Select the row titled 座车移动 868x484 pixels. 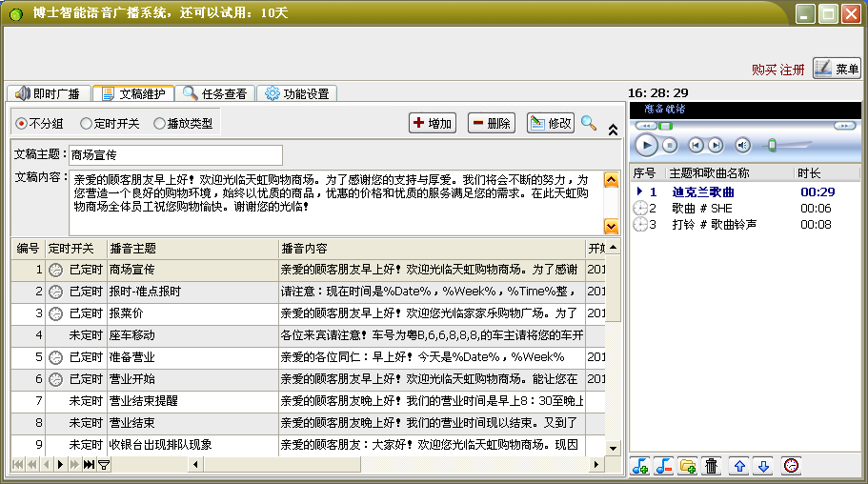coord(308,335)
